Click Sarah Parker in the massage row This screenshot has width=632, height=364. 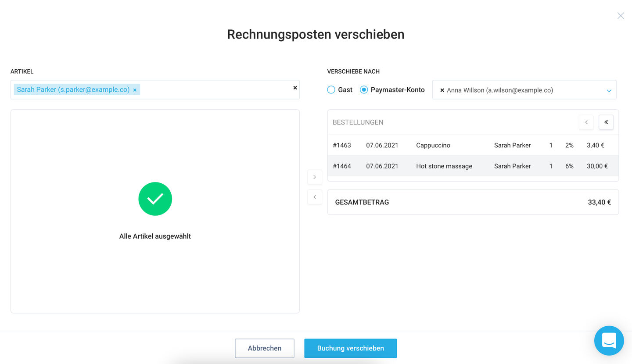tap(513, 166)
